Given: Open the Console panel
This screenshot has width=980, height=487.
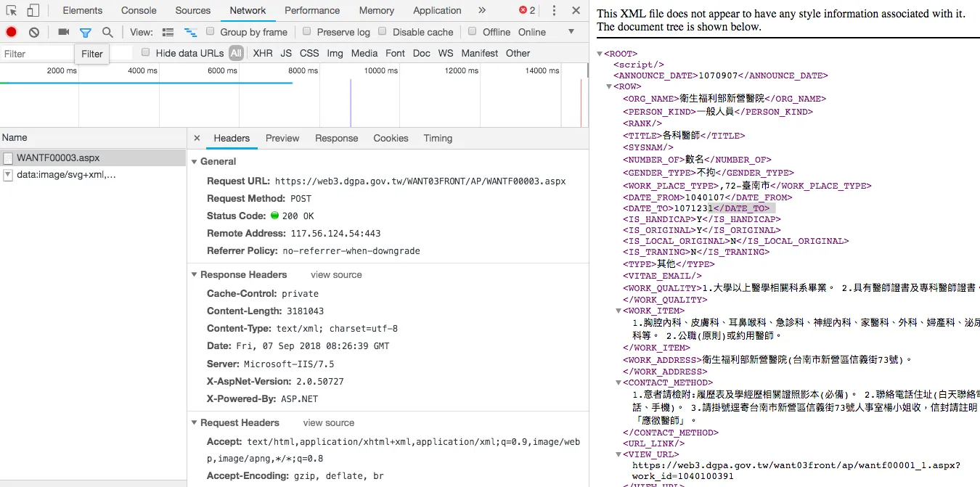Looking at the screenshot, I should pos(138,10).
